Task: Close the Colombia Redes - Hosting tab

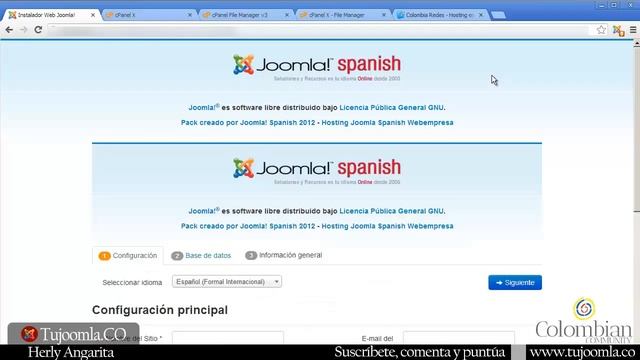Action: click(x=481, y=15)
